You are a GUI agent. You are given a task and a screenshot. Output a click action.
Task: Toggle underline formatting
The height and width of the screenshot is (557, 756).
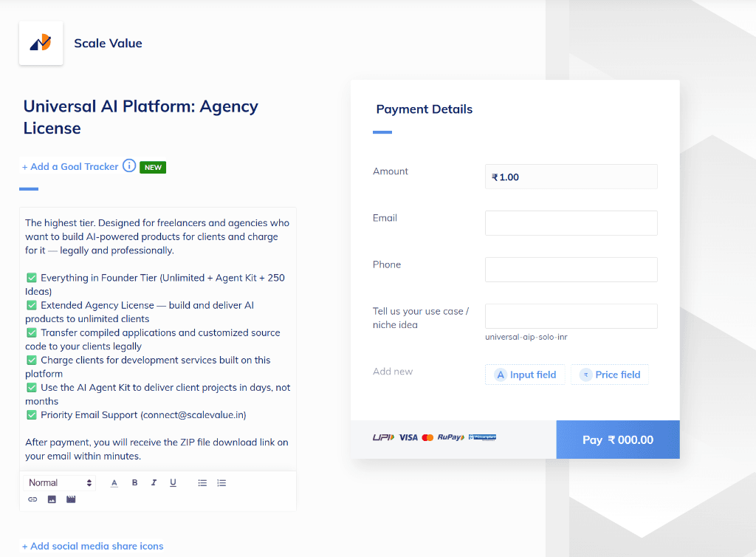(173, 482)
